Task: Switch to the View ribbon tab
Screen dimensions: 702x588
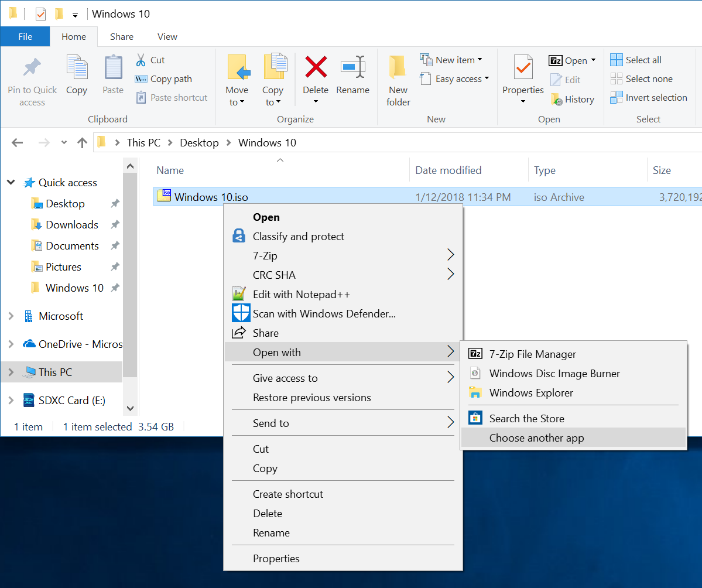Action: click(167, 36)
